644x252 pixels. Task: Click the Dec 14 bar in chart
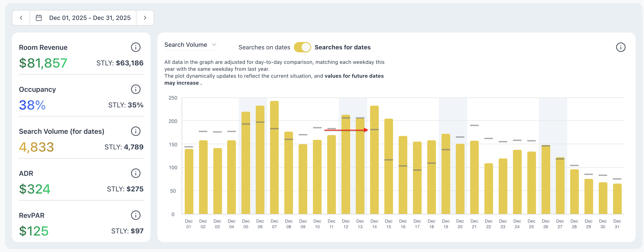(374, 160)
